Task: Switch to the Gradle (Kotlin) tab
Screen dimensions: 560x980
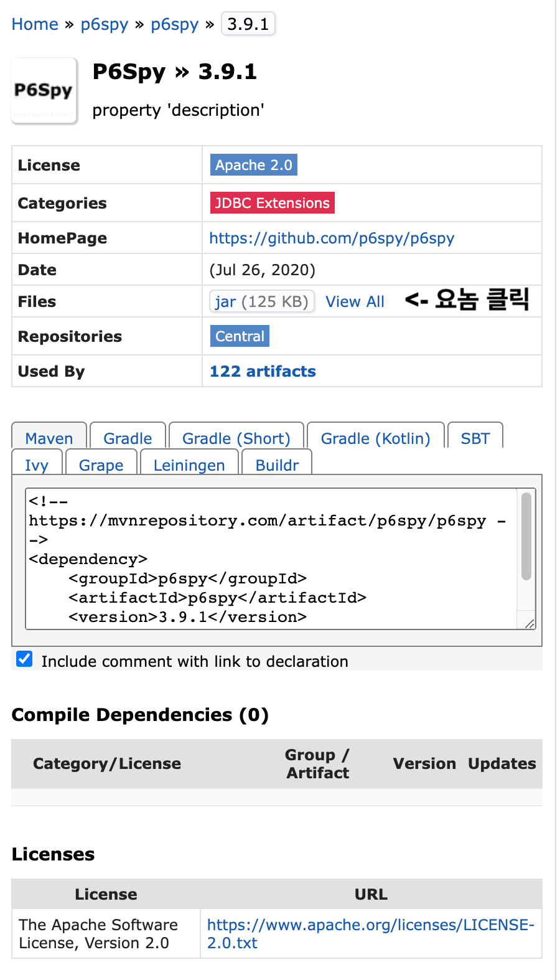Action: click(376, 436)
